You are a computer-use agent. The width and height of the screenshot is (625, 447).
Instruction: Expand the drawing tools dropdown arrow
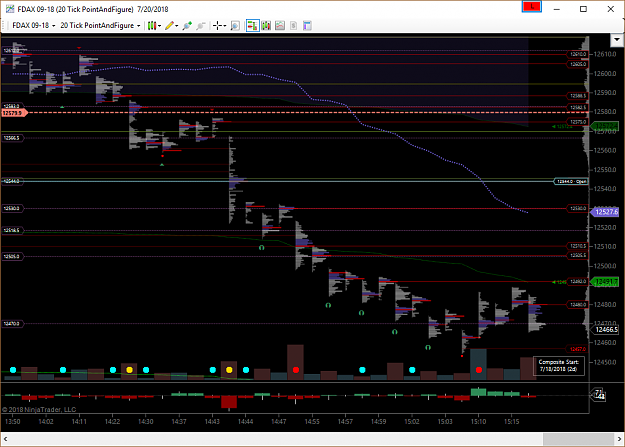[177, 26]
